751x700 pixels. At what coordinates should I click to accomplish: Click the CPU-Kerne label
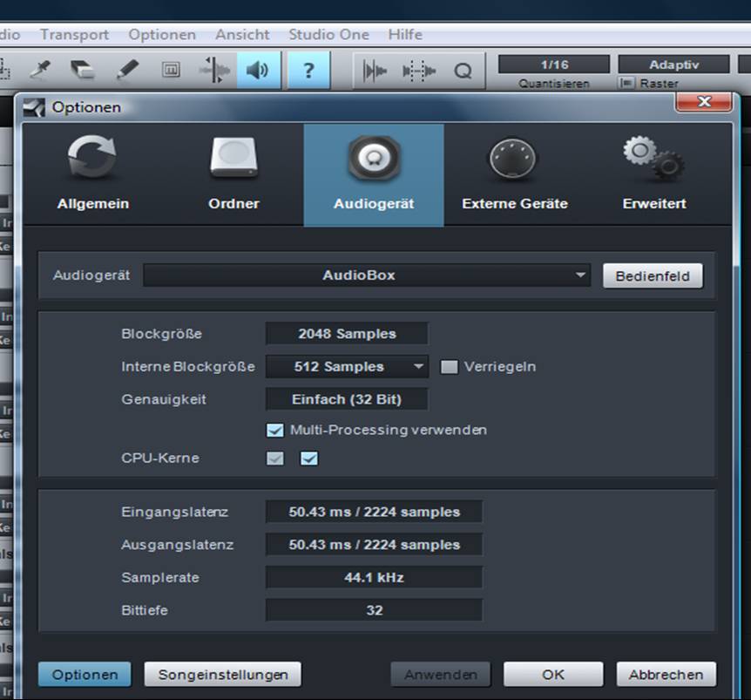tap(160, 458)
